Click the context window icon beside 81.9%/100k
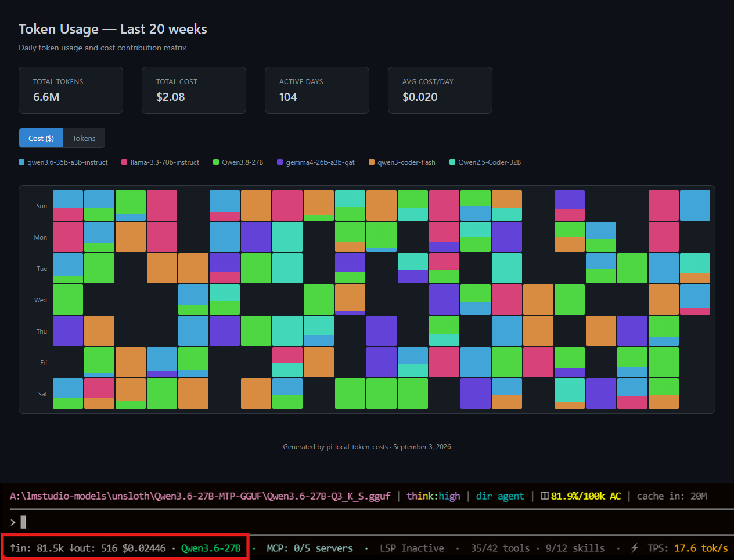The width and height of the screenshot is (734, 560). click(545, 496)
